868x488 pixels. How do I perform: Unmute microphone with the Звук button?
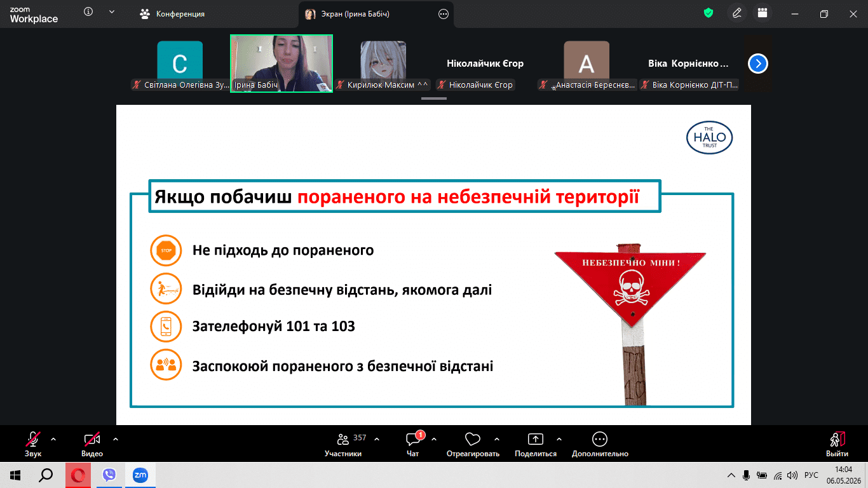(x=33, y=444)
